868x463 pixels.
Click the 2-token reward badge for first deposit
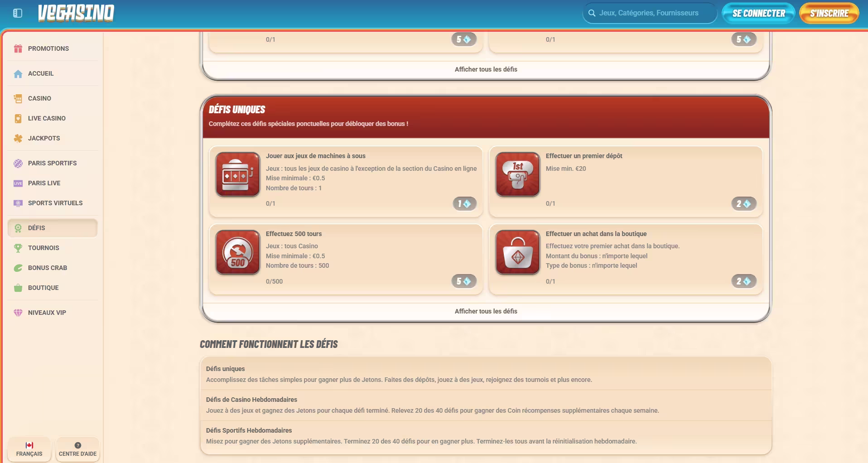[x=744, y=203]
